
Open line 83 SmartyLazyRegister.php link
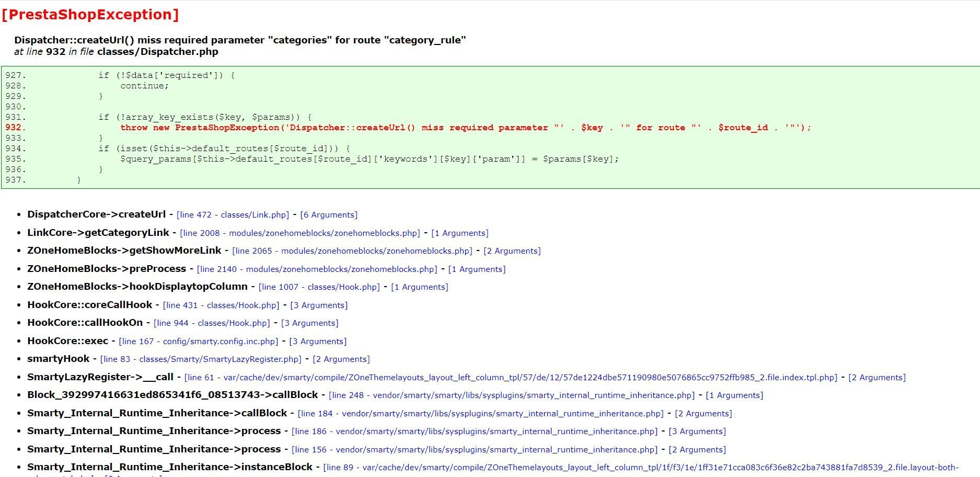201,359
